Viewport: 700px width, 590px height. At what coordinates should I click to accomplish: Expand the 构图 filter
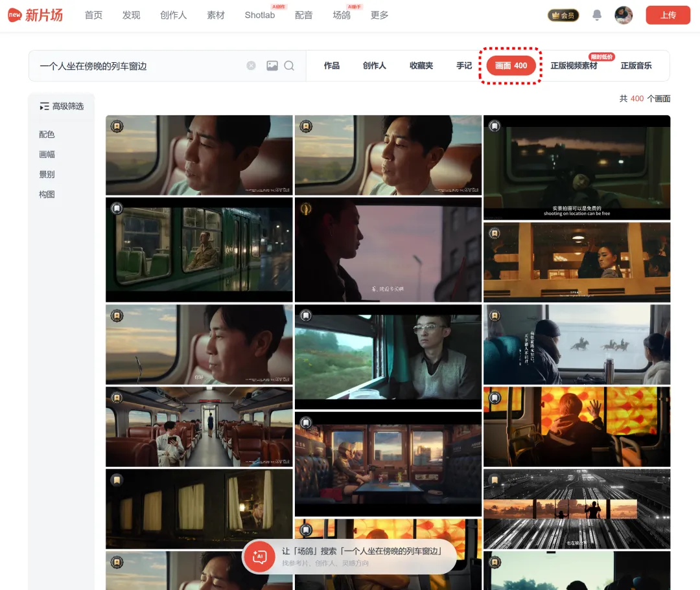(x=47, y=194)
